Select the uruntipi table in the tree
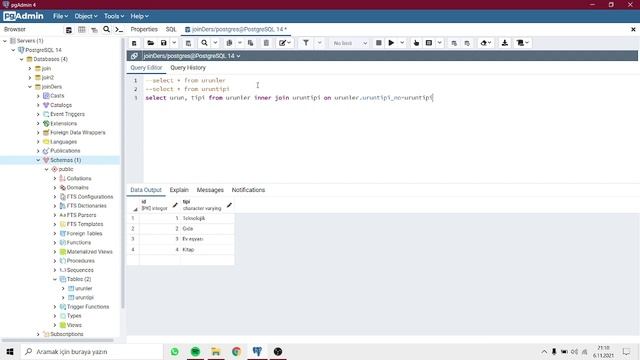 (84, 298)
